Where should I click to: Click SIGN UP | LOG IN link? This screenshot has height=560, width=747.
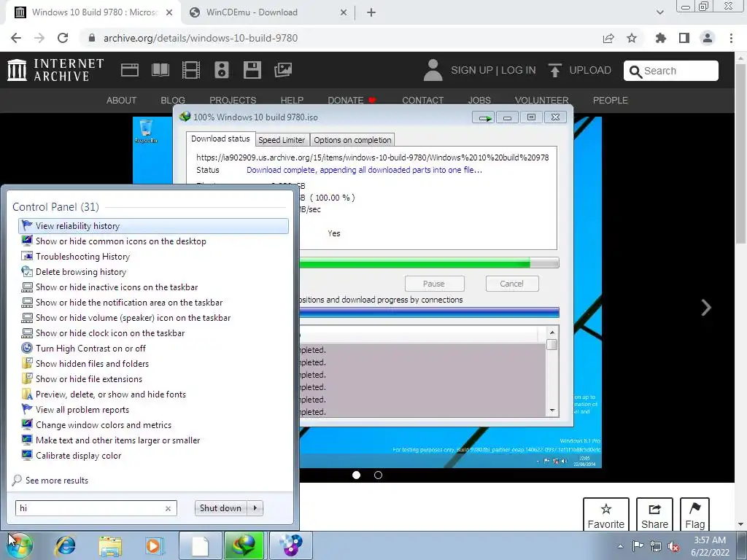click(x=493, y=70)
